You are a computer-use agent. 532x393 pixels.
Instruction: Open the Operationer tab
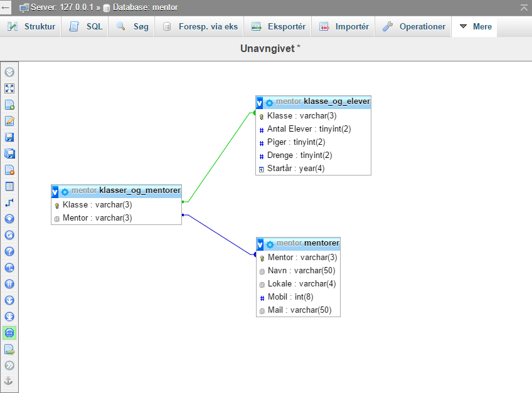click(413, 26)
